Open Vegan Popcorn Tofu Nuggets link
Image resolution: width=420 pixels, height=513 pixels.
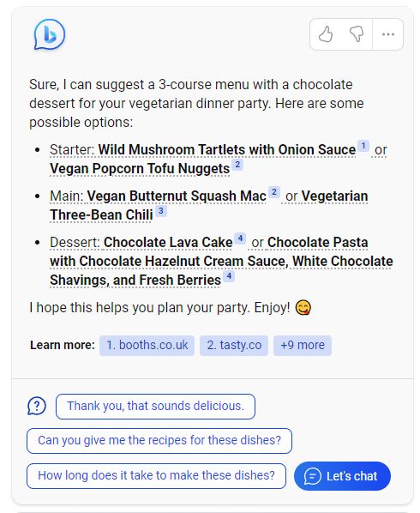(x=140, y=169)
